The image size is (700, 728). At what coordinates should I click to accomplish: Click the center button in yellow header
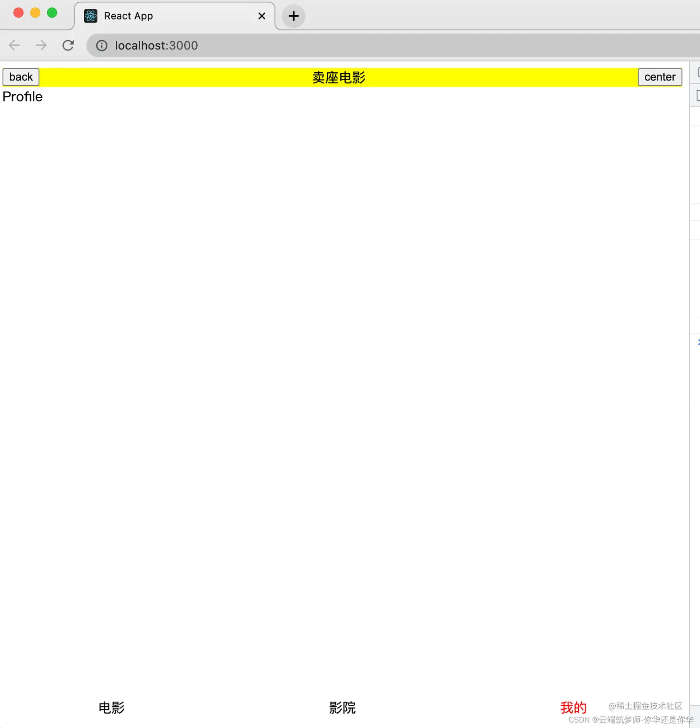click(660, 77)
